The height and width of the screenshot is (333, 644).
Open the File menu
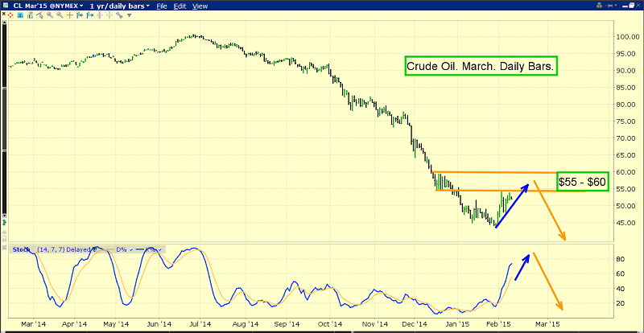click(162, 6)
